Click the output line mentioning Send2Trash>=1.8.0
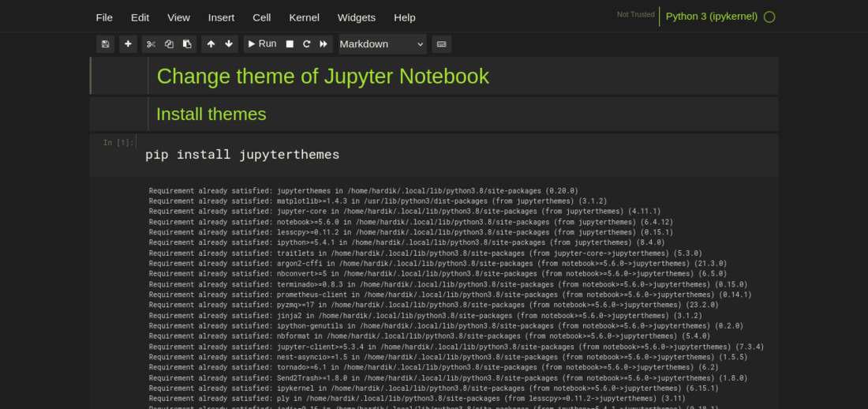 coord(448,378)
